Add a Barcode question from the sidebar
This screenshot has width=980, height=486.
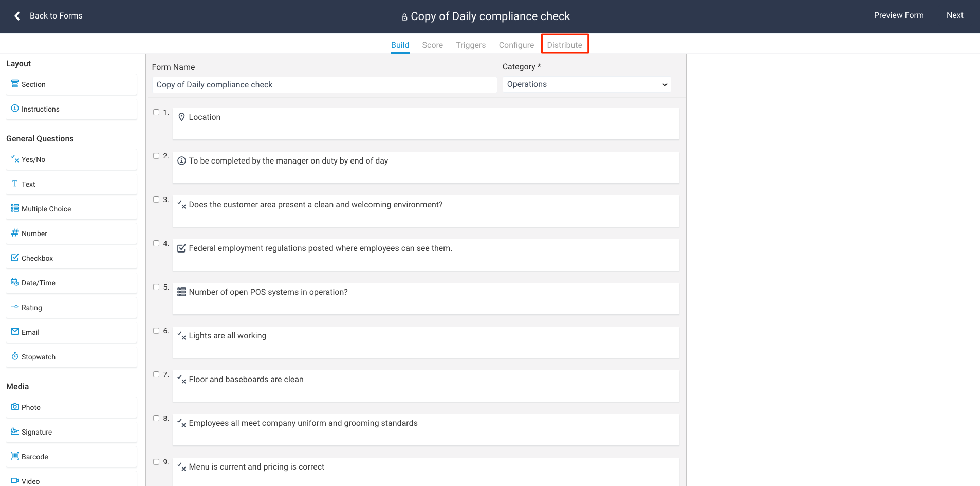[x=35, y=456]
